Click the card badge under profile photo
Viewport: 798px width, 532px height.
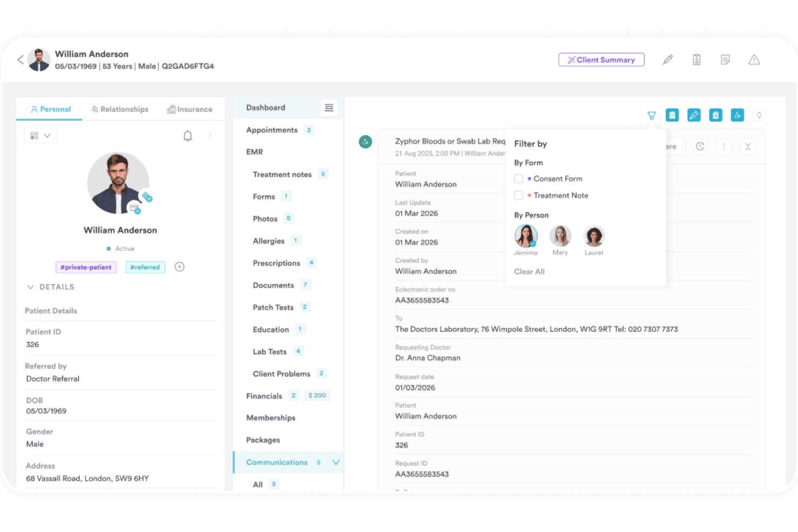[135, 209]
